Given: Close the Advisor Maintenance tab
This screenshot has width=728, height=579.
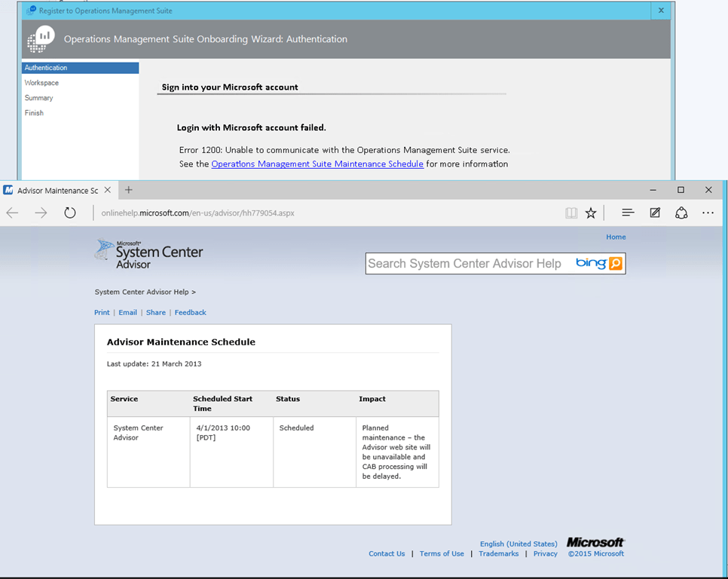Looking at the screenshot, I should (x=107, y=190).
